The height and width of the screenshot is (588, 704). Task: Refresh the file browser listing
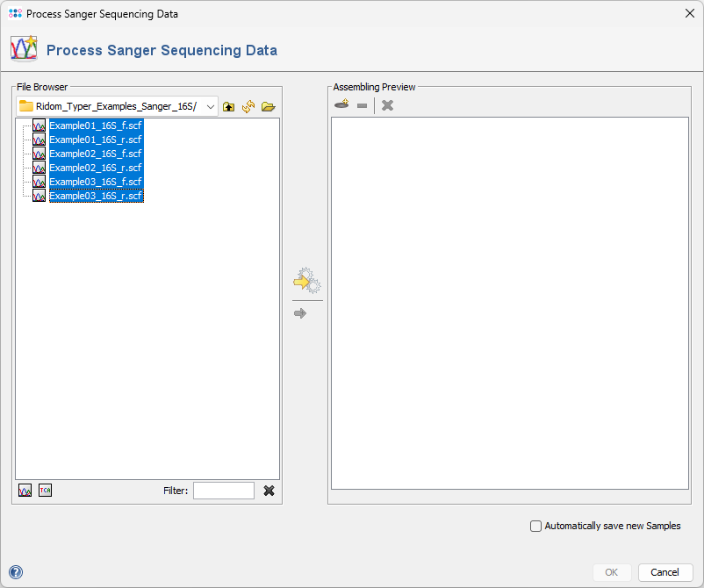click(248, 106)
